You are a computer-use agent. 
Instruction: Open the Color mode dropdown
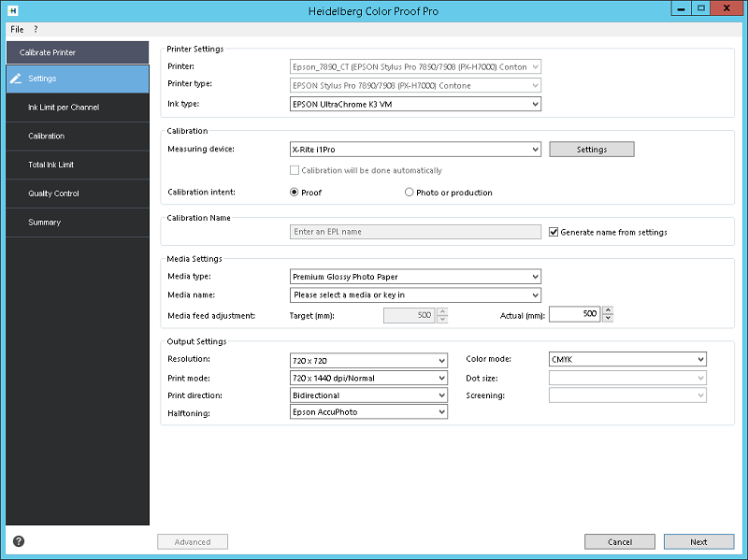pos(627,359)
